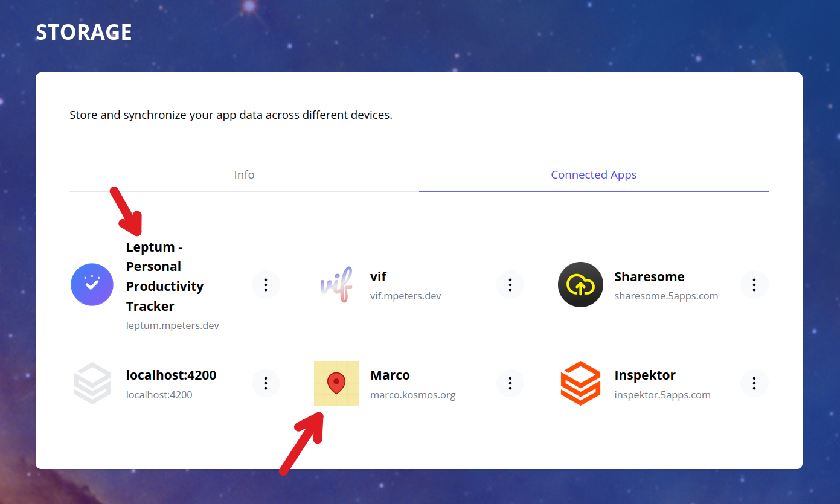
Task: Open the options menu for Leptum
Action: coord(266,285)
